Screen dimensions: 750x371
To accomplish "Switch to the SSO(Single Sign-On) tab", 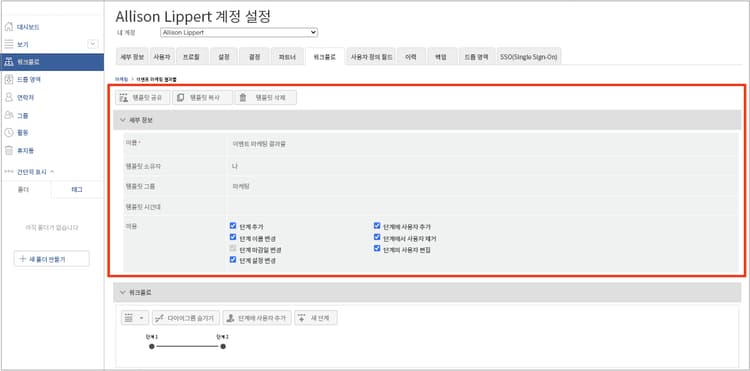I will tap(529, 56).
